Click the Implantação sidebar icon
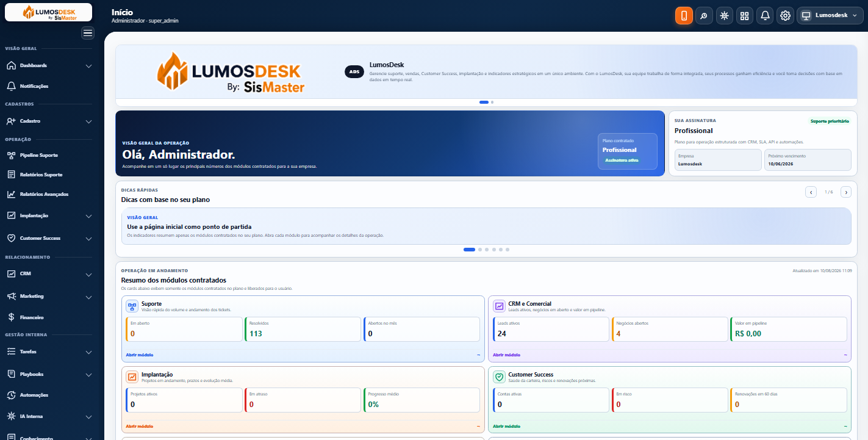Screen dimensions: 868x440 pos(11,215)
